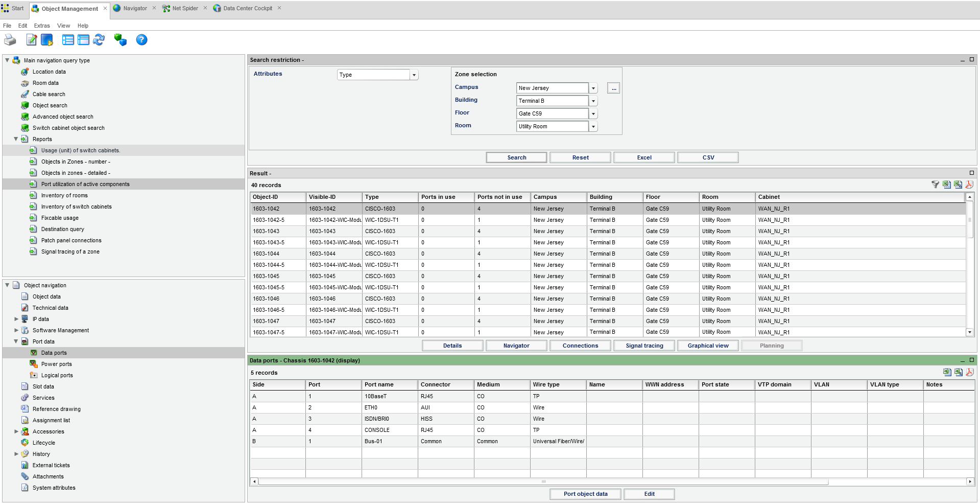Viewport: 980px width, 504px height.
Task: Click the Result table vertical scrollbar down arrow
Action: (x=969, y=332)
